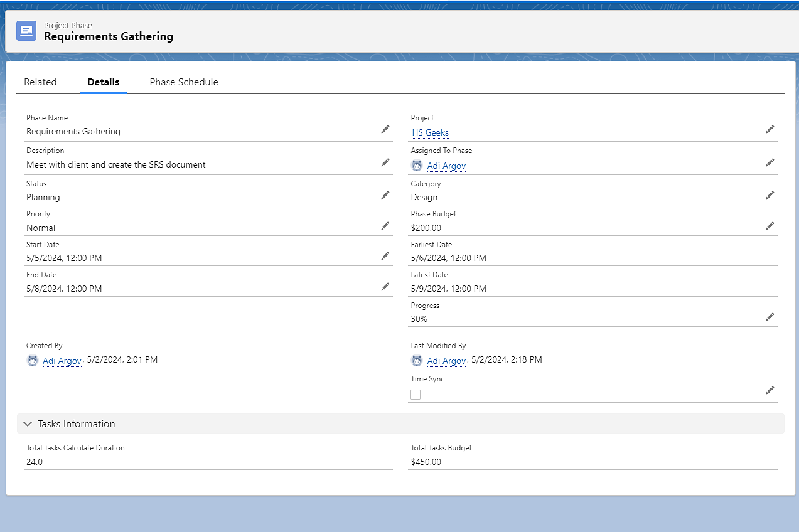The height and width of the screenshot is (532, 799).
Task: Edit the Description field via pencil icon
Action: click(x=385, y=162)
